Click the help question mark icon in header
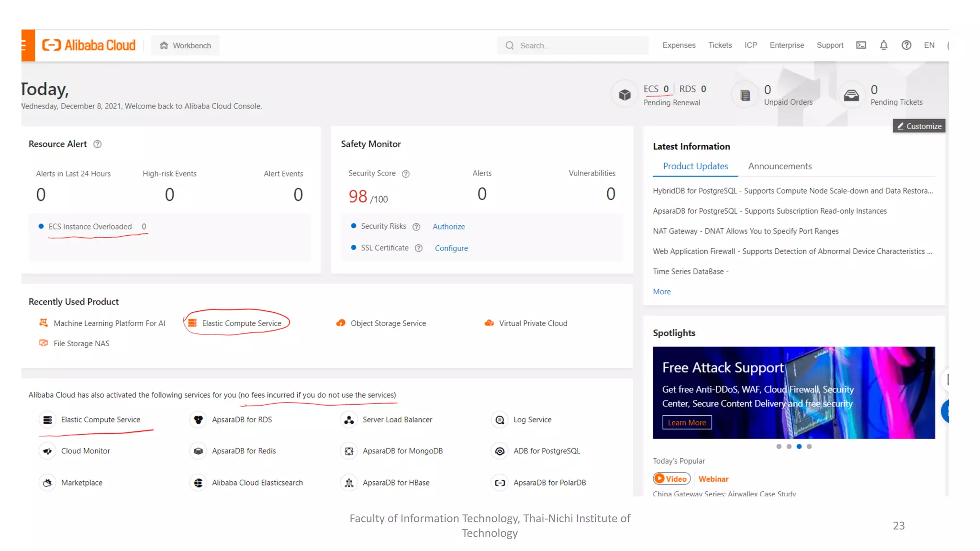 pyautogui.click(x=906, y=45)
